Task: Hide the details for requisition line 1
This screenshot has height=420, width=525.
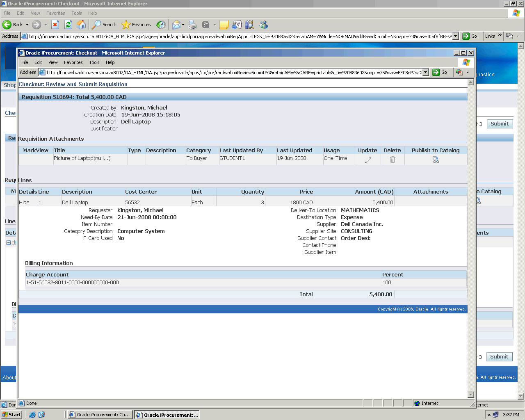Action: 24,202
